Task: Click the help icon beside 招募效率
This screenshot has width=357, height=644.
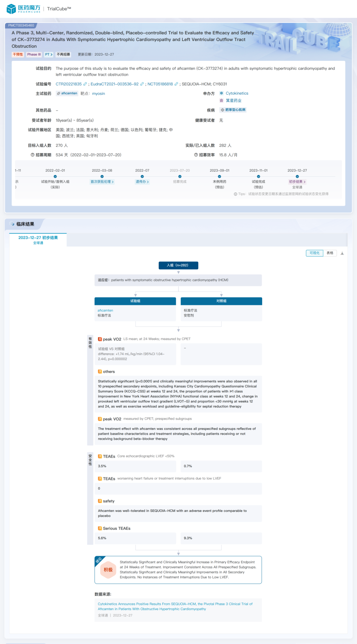Action: 196,155
